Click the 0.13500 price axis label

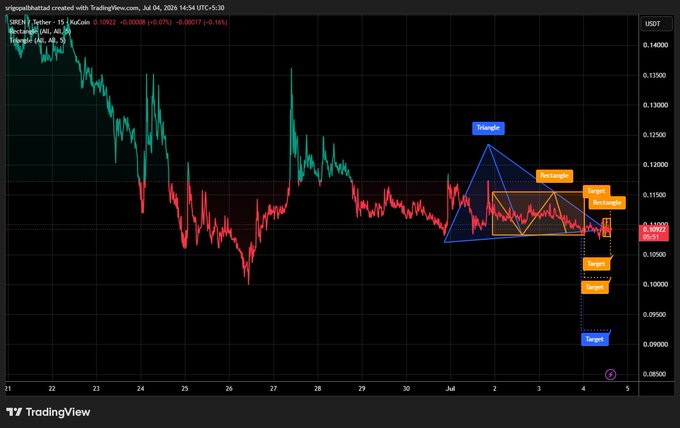point(655,75)
